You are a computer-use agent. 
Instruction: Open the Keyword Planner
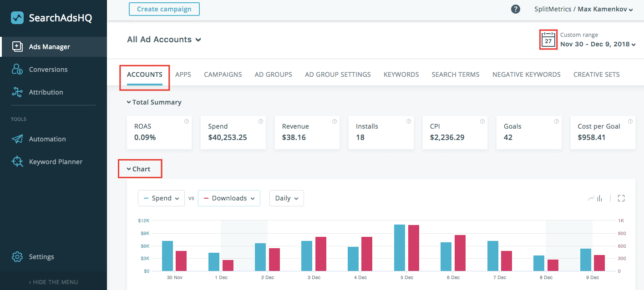tap(56, 161)
